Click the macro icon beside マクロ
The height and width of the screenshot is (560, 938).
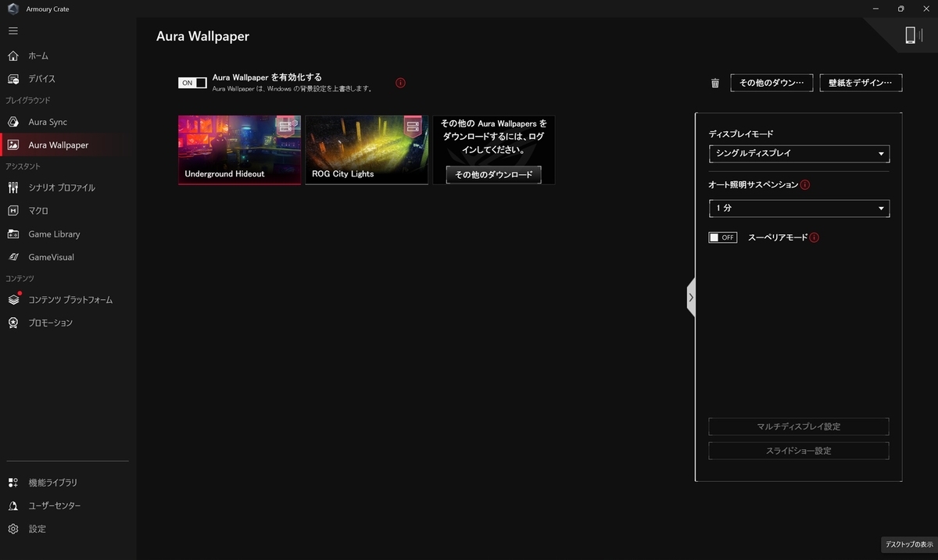coord(13,211)
